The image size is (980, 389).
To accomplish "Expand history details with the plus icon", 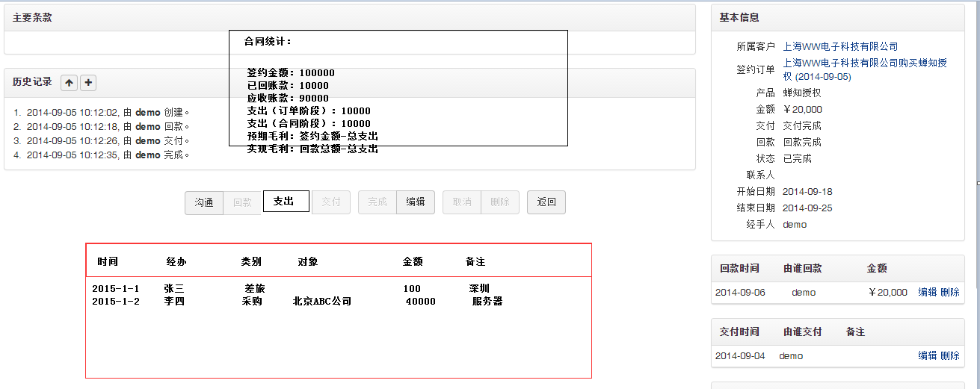I will click(87, 83).
